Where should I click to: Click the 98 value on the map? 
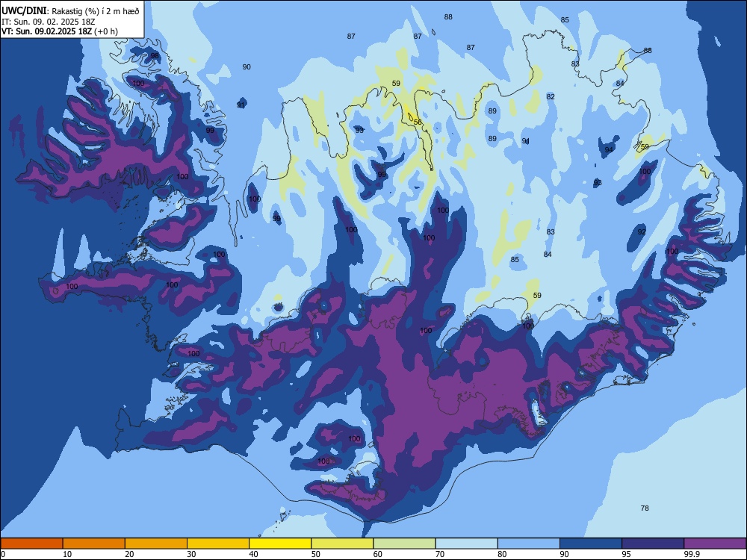click(x=155, y=56)
